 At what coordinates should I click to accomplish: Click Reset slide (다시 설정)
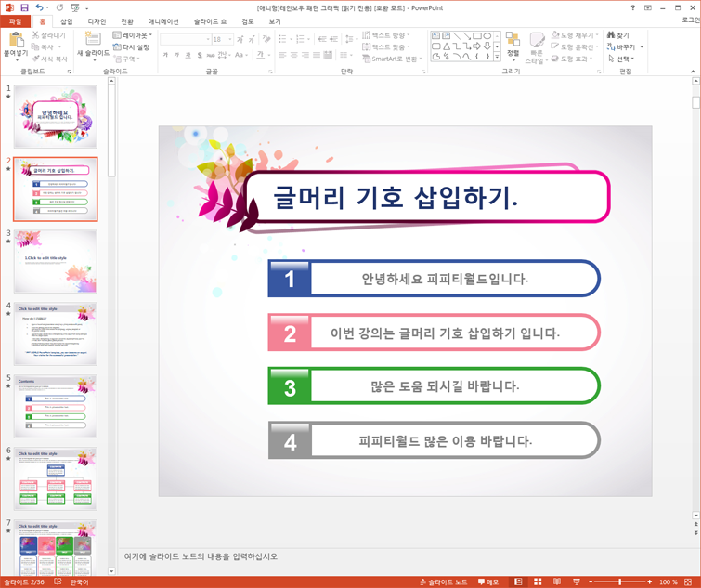coord(131,47)
